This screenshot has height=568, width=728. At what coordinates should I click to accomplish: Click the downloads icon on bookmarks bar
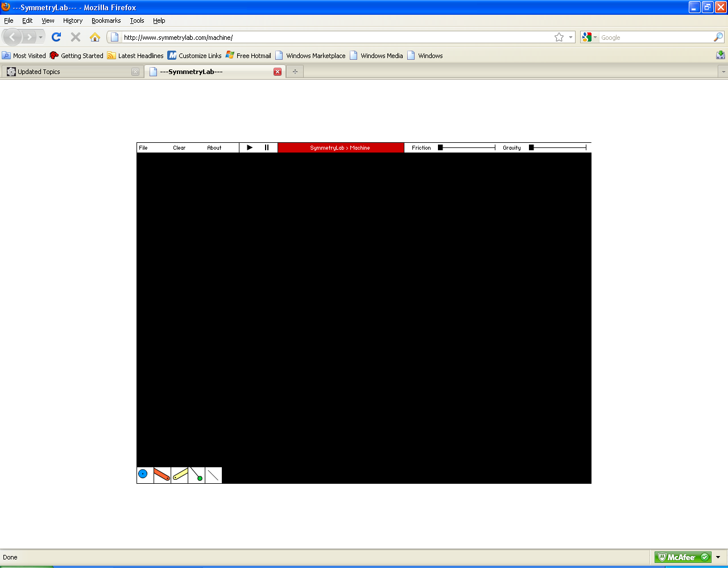coord(721,55)
